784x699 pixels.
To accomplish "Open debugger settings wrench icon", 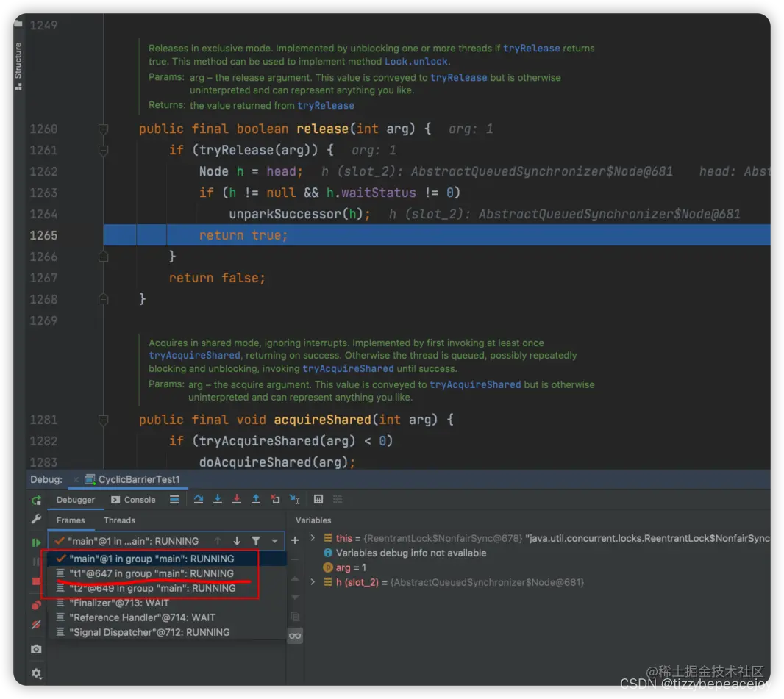I will coord(36,519).
